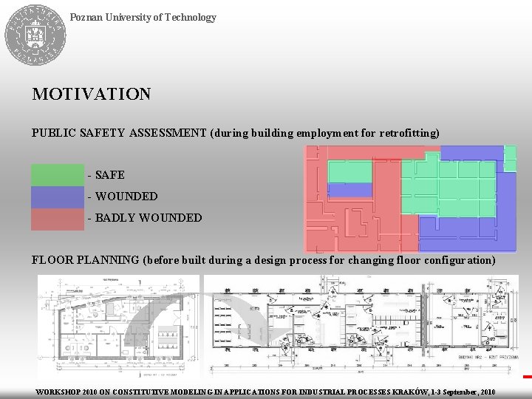Click the PUBLIC SAFETY ASSESSMENT heading line
The height and width of the screenshot is (399, 532).
pyautogui.click(x=236, y=133)
